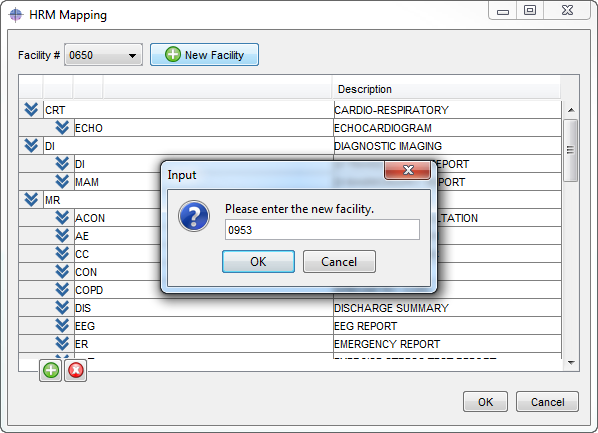Open the Facility # dropdown
598x433 pixels.
[x=103, y=55]
